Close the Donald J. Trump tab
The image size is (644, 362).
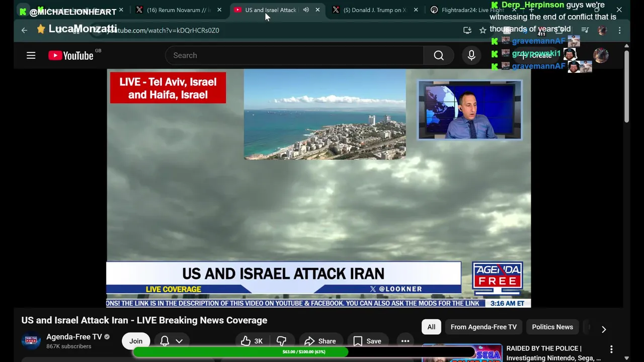(x=416, y=10)
